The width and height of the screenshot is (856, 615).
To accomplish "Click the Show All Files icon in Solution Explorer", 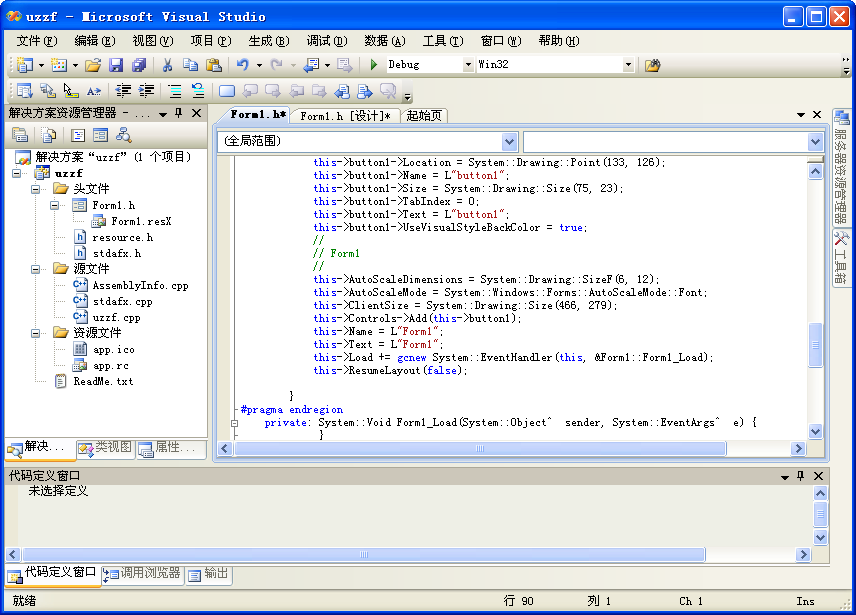I will pos(49,135).
